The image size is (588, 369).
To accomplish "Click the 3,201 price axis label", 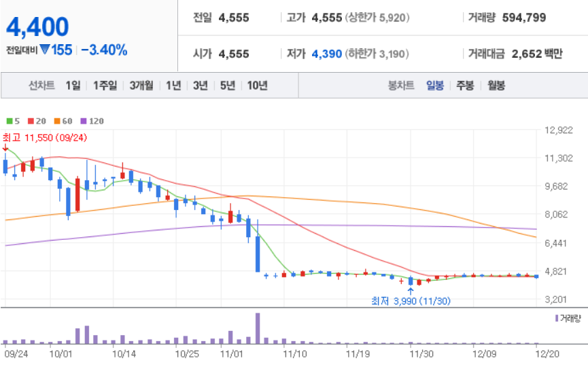I will click(556, 300).
